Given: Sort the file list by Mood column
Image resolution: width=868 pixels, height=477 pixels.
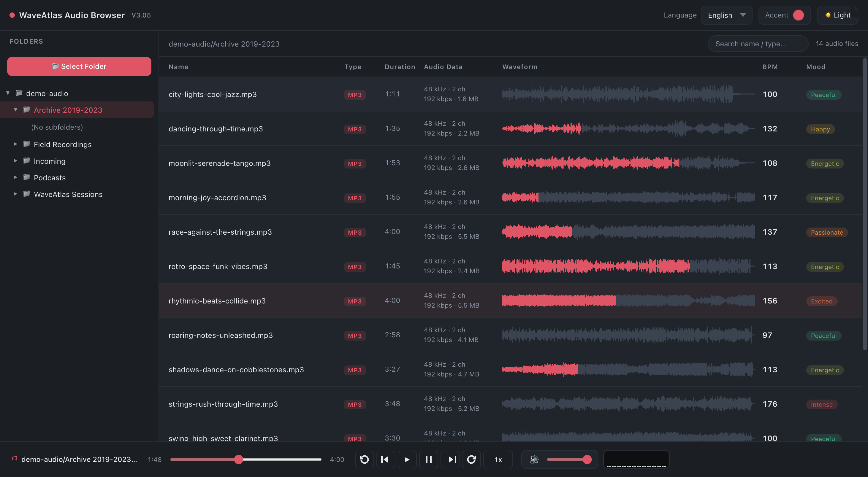Looking at the screenshot, I should [816, 67].
